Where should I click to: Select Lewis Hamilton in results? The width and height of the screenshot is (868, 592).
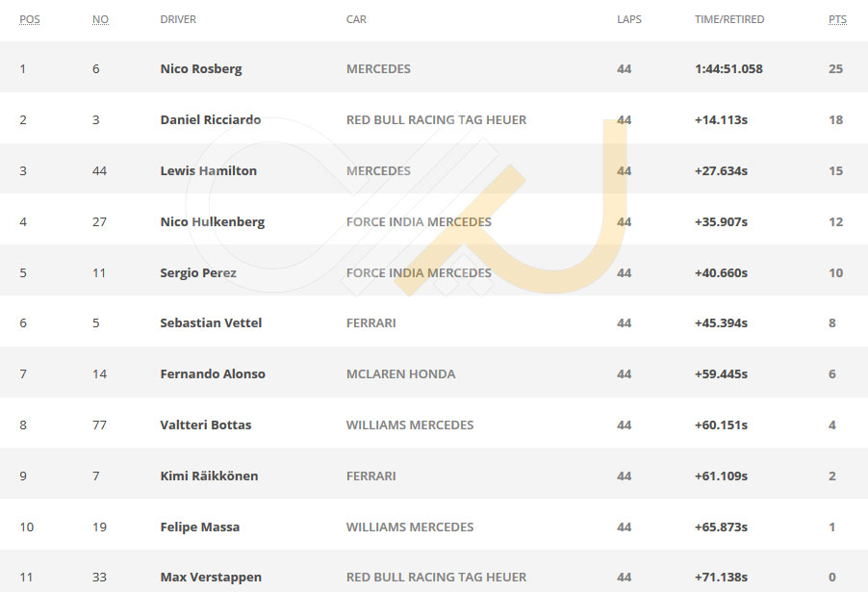208,170
